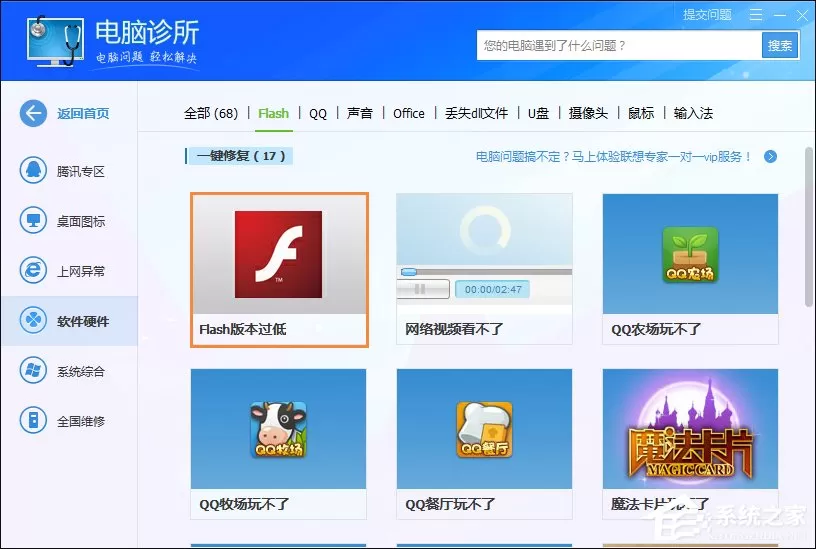
Task: Switch to the 全部 (68) tab
Action: coord(211,113)
